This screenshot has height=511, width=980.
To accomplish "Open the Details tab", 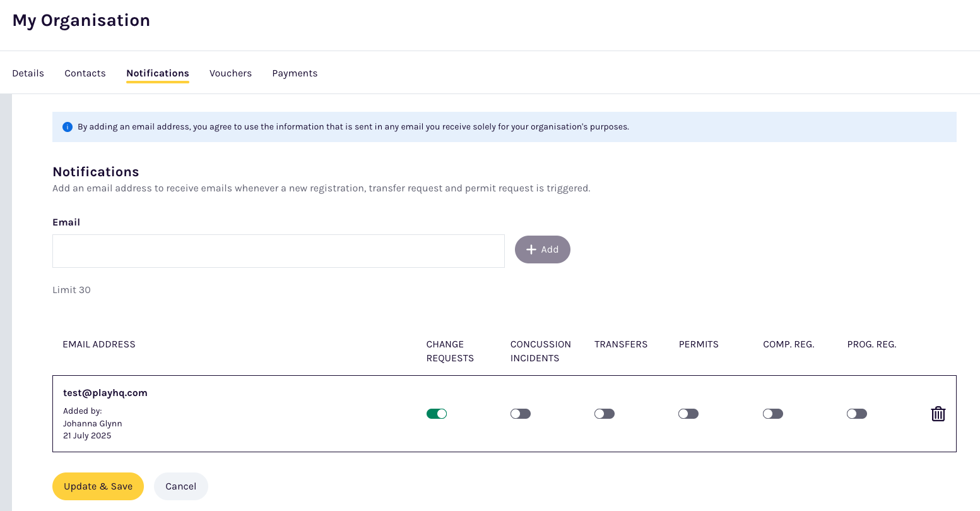I will tap(28, 73).
